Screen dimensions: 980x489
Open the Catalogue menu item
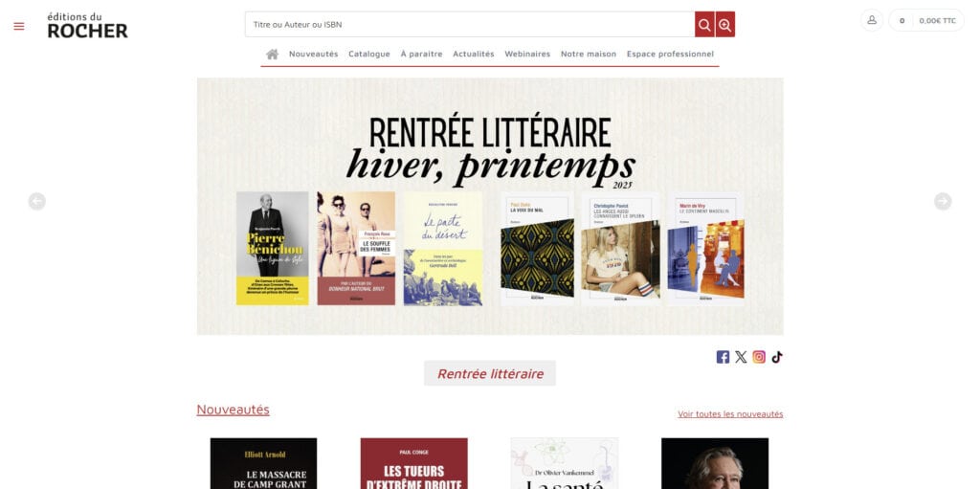coord(369,54)
